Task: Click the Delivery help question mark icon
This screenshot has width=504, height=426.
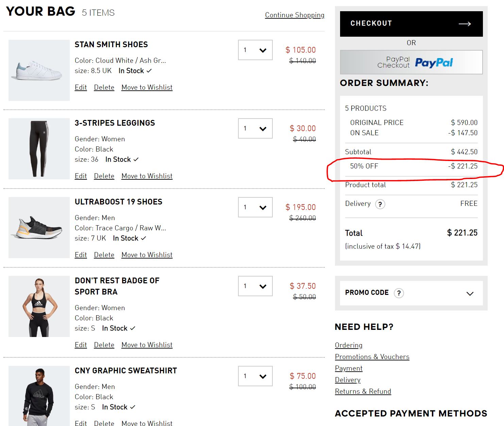Action: [380, 204]
